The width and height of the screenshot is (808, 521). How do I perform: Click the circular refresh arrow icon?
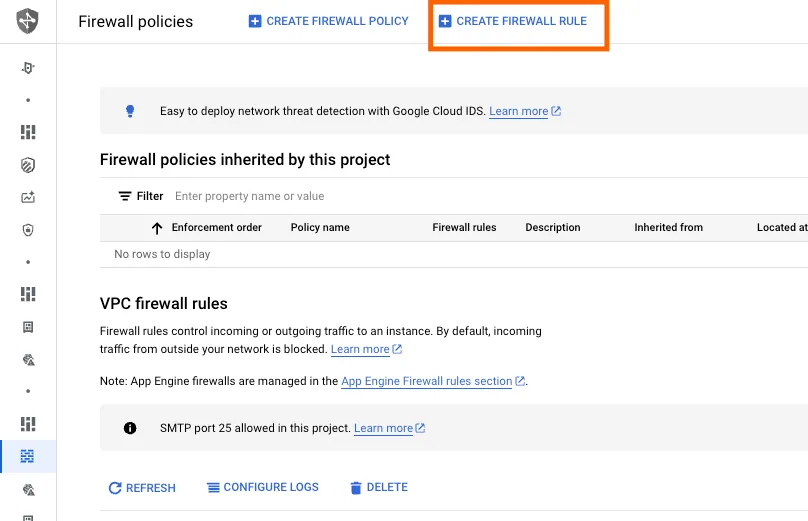tap(115, 488)
